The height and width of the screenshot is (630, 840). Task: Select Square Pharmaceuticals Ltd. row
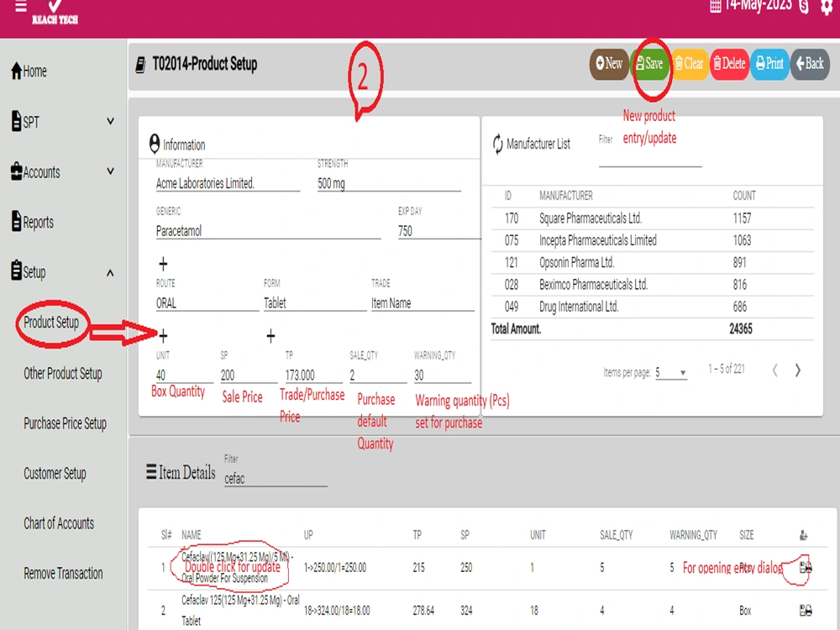652,218
